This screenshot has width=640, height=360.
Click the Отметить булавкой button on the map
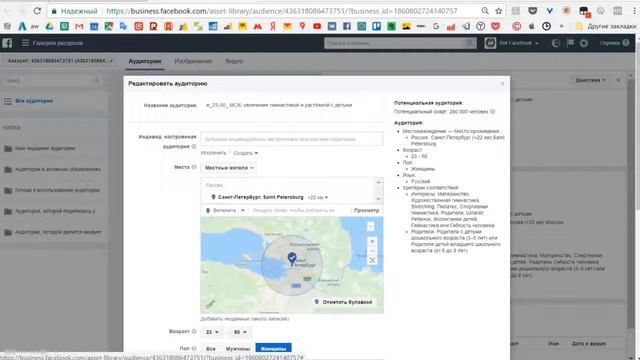[x=343, y=302]
